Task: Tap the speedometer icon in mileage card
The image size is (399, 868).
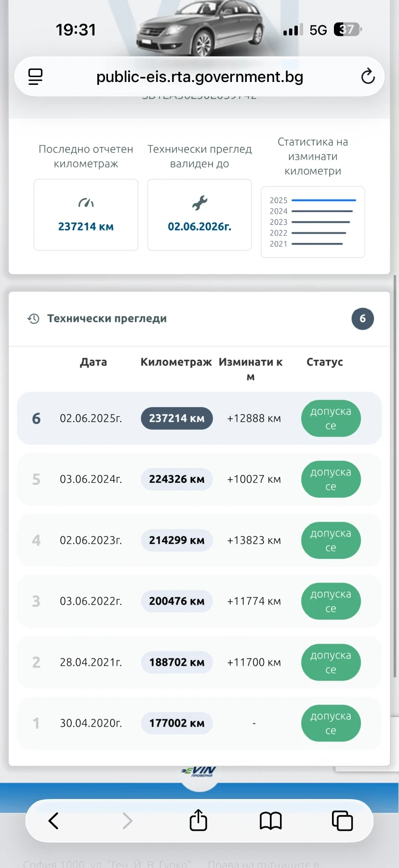Action: [x=86, y=203]
